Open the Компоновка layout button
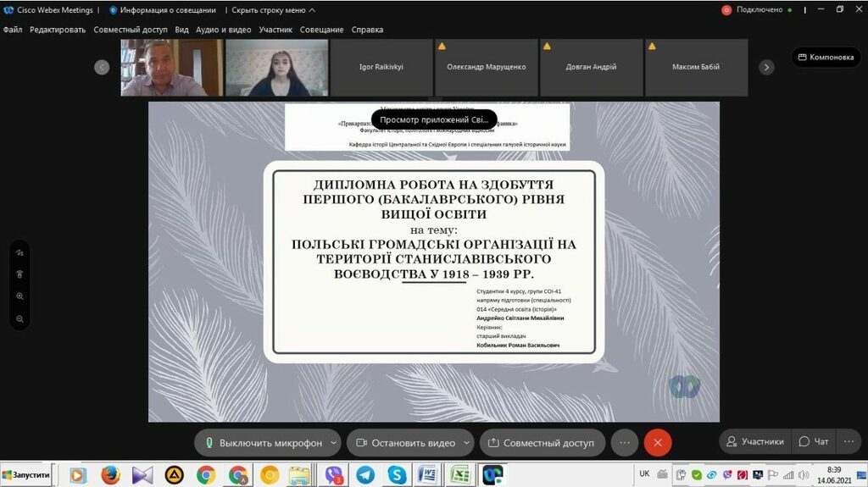Image resolution: width=868 pixels, height=487 pixels. point(826,58)
